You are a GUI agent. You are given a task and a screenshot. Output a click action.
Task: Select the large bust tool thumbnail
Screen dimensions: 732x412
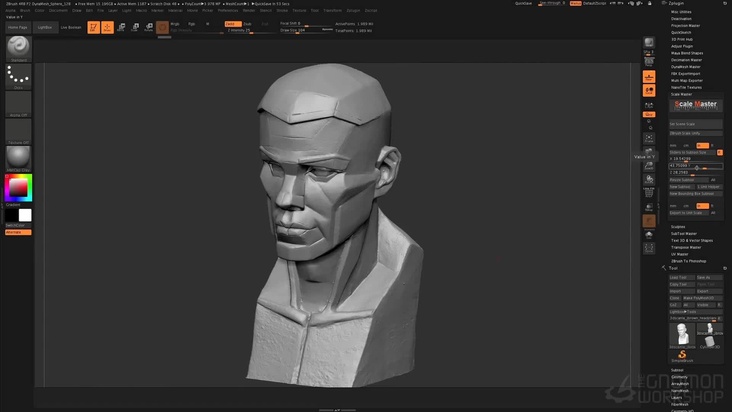682,335
